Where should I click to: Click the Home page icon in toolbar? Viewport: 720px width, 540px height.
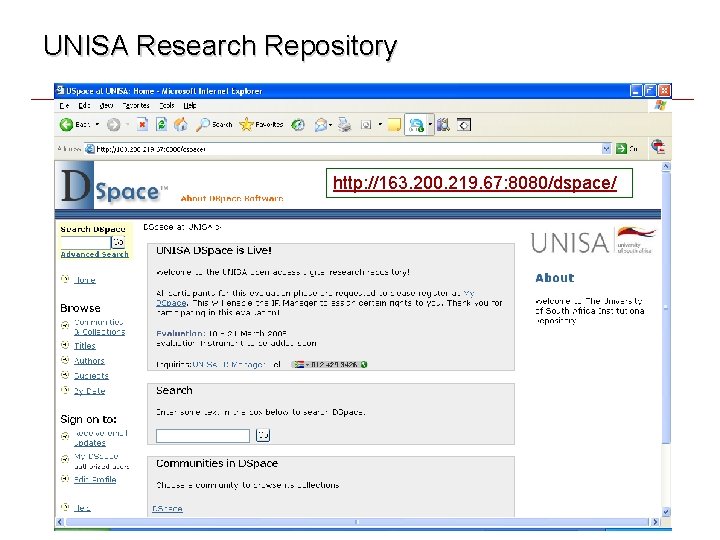pos(180,124)
